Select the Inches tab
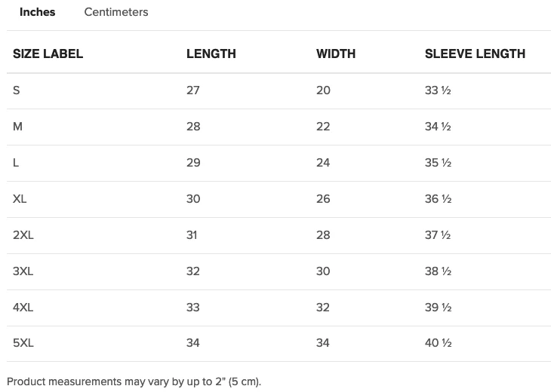The height and width of the screenshot is (392, 551). (x=37, y=12)
